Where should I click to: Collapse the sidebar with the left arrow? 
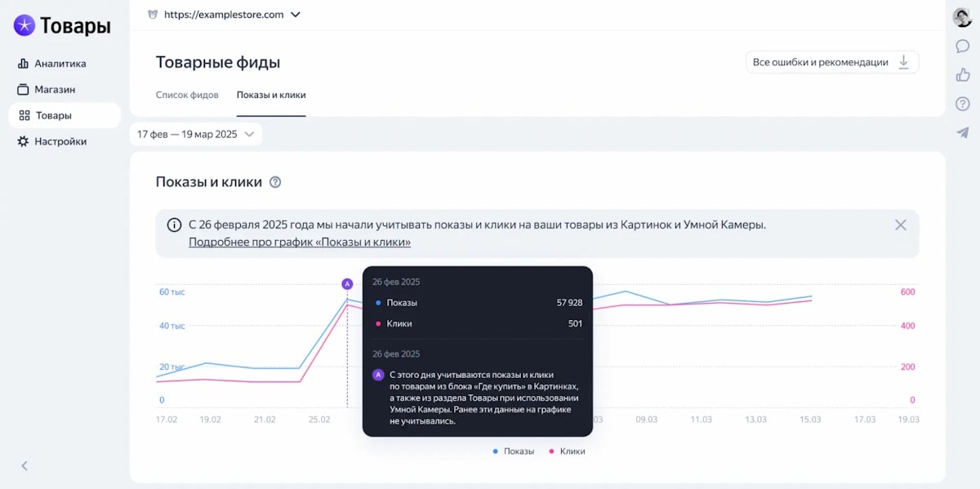pos(24,465)
